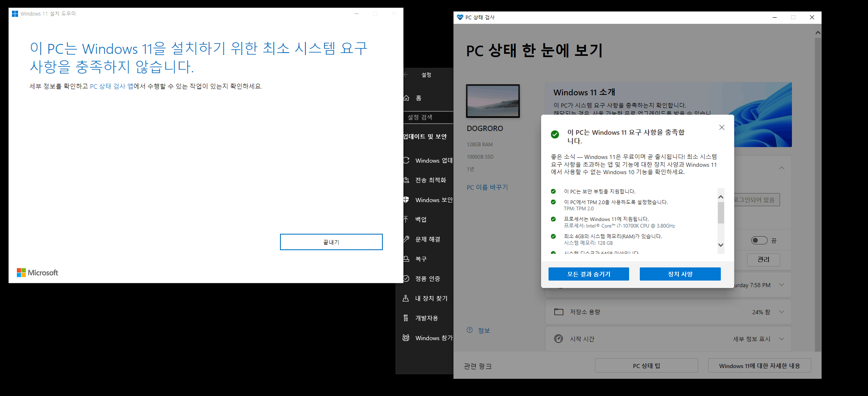Toggle the 끔 switch in PC Health Check
Screen dimensions: 868x396
point(759,240)
